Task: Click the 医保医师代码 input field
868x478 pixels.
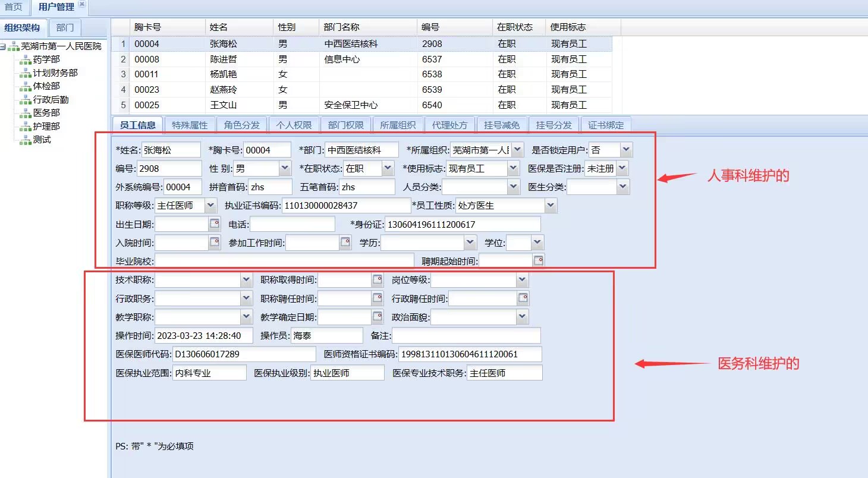Action: tap(244, 354)
